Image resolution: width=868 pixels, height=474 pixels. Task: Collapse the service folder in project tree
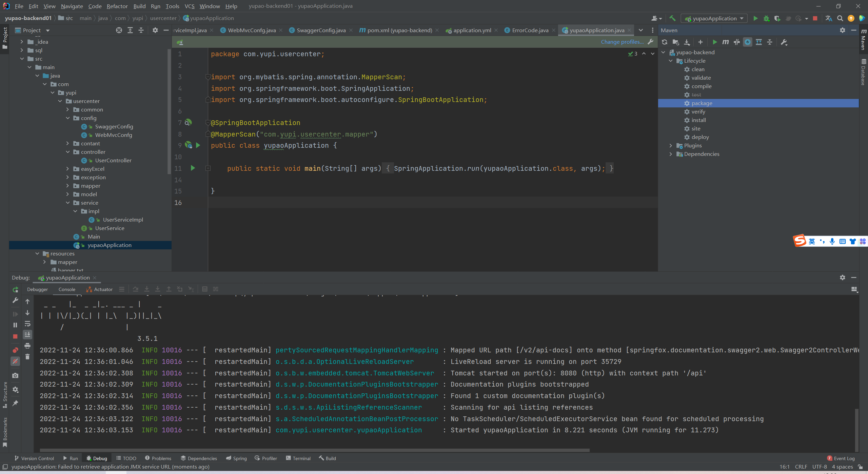click(x=68, y=203)
